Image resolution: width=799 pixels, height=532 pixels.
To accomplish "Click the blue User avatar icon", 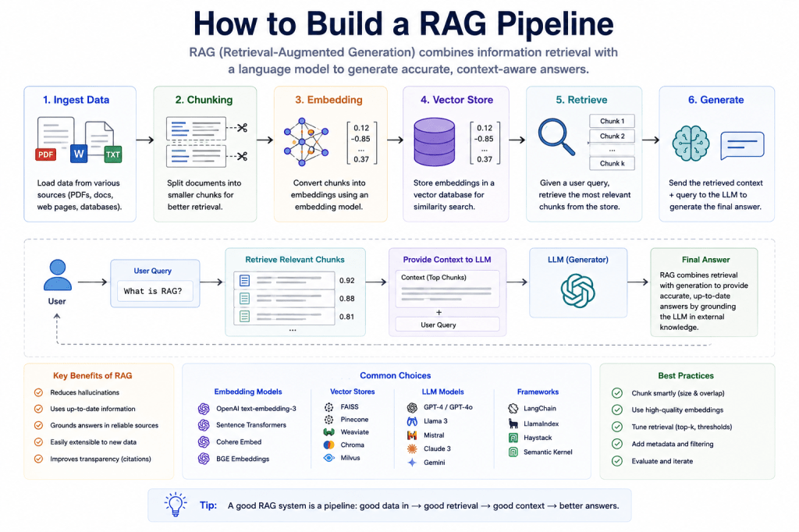I will pos(58,275).
